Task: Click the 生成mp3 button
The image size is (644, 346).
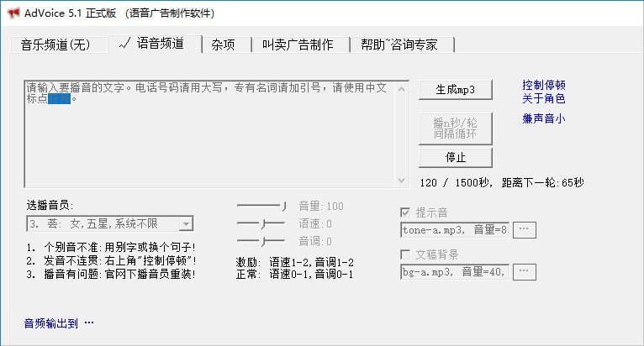Action: point(455,90)
